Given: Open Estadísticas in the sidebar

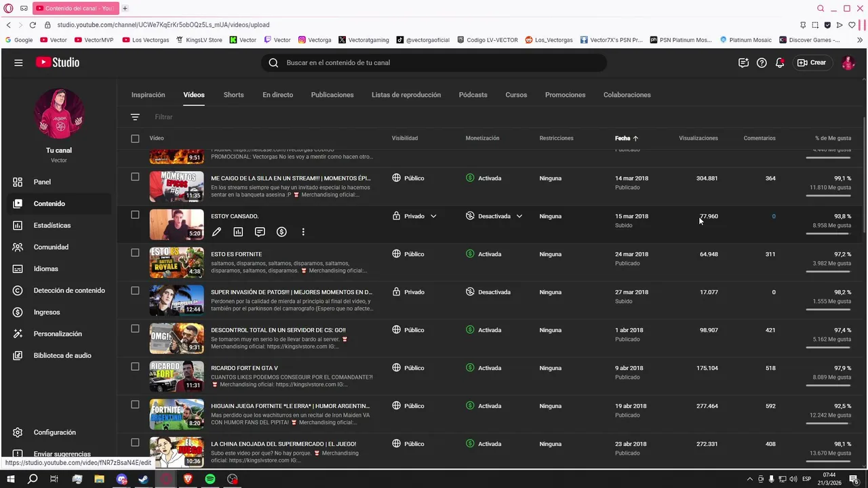Looking at the screenshot, I should click(x=58, y=225).
